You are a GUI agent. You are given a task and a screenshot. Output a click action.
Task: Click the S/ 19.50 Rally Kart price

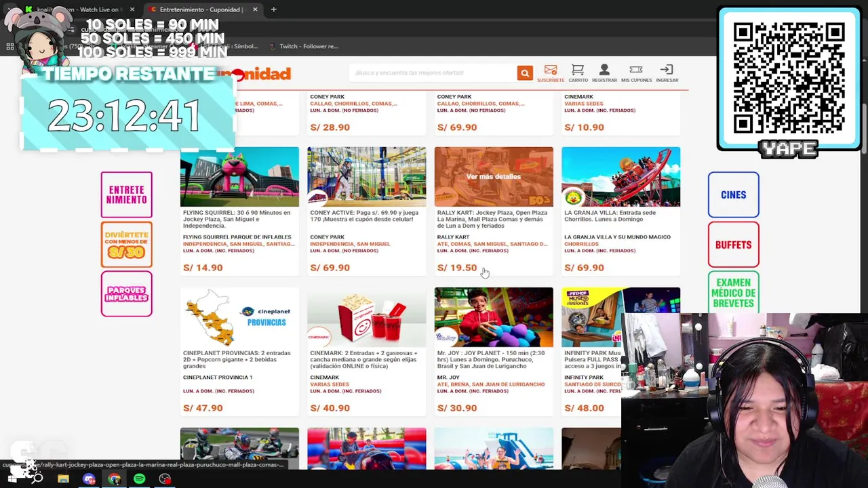[x=457, y=268]
